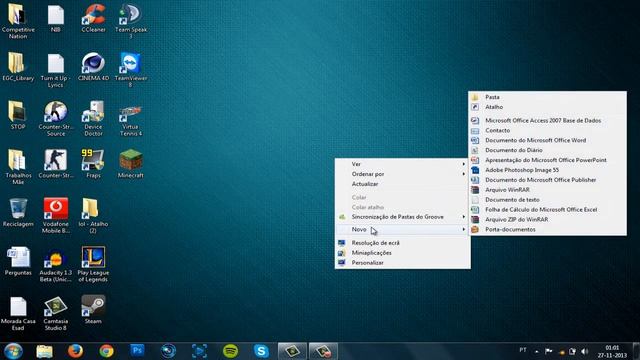The width and height of the screenshot is (640, 360).
Task: Open the Competitive Nation folder
Action: tap(18, 20)
